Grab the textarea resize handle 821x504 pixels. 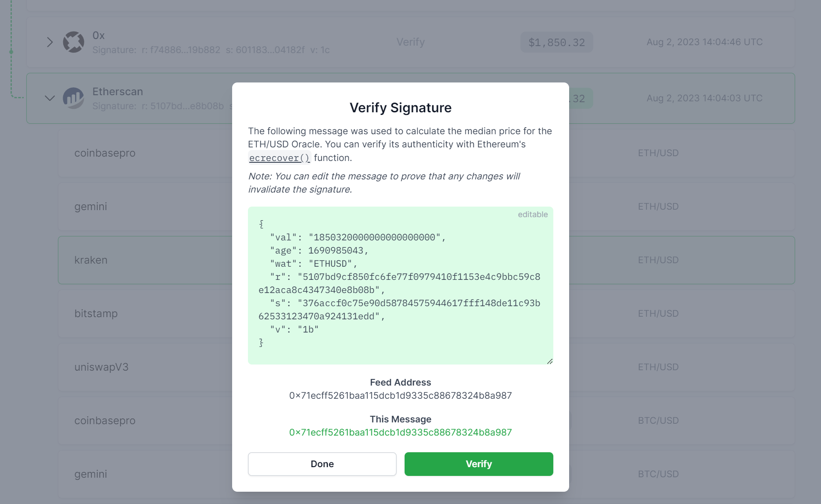coord(550,361)
